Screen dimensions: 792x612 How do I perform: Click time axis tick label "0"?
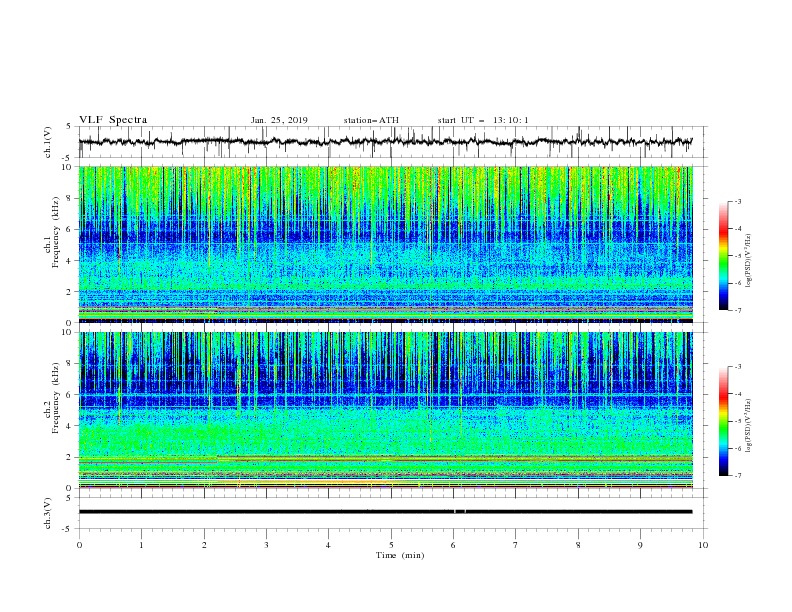[79, 545]
